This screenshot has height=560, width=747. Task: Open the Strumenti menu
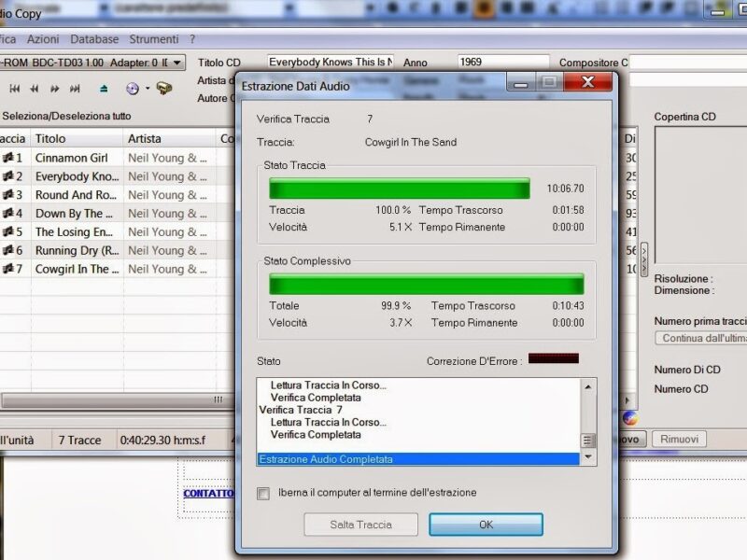click(x=154, y=39)
